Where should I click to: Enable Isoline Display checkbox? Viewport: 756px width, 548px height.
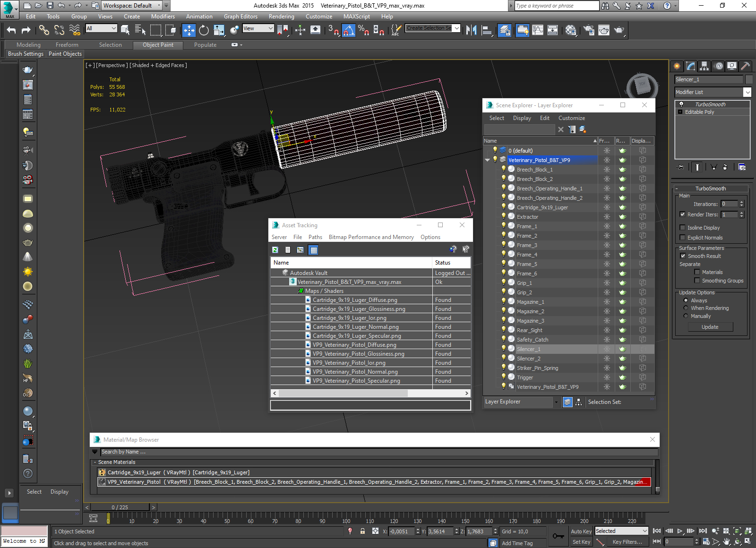[682, 228]
